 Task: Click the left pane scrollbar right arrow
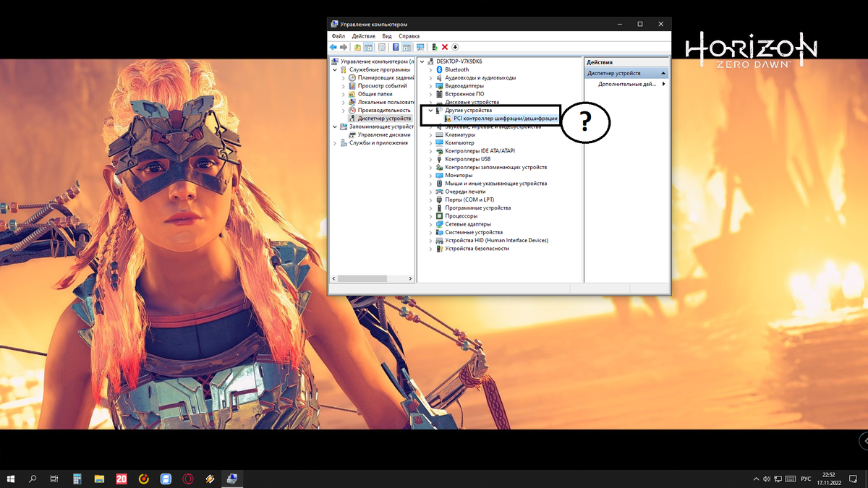click(x=411, y=278)
